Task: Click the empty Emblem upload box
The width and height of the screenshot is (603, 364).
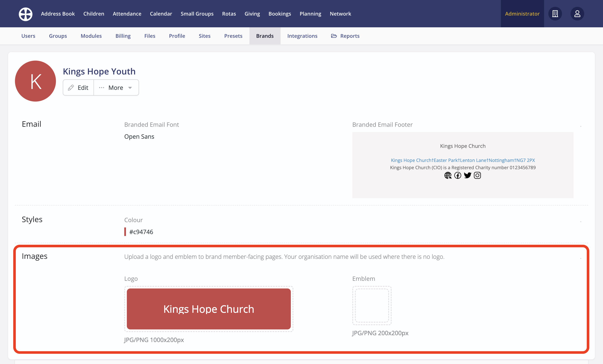Action: [x=372, y=306]
